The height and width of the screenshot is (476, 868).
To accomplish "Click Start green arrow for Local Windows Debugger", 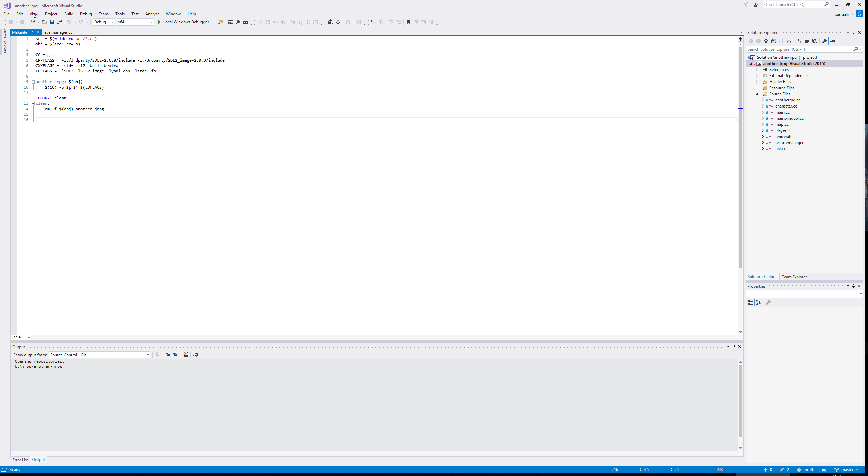I will [159, 22].
